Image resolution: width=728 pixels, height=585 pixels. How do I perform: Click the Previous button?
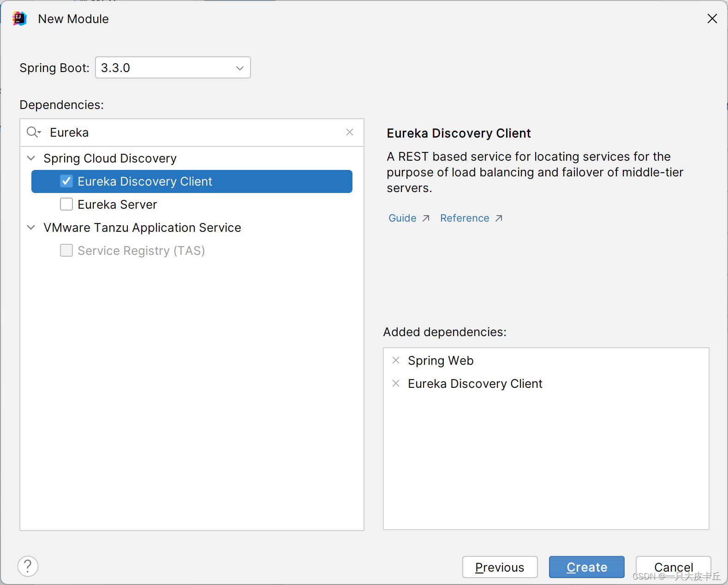[500, 567]
